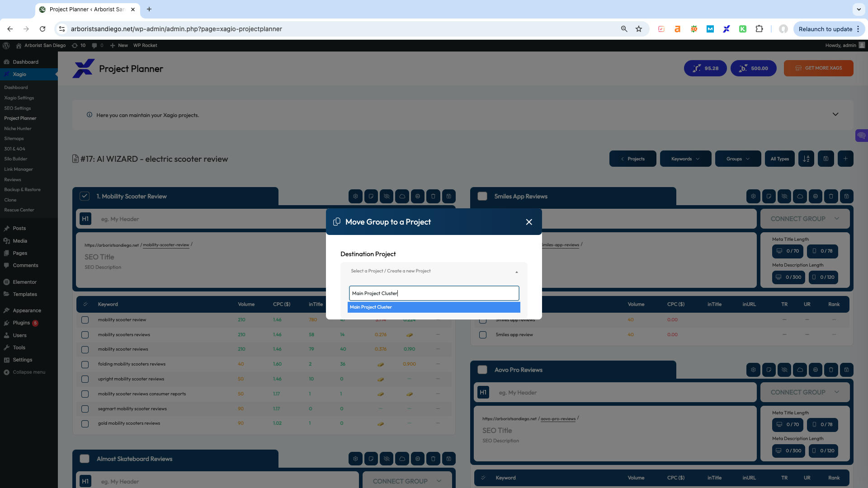Open settings for Mobility Scooter Review group

coord(355,197)
